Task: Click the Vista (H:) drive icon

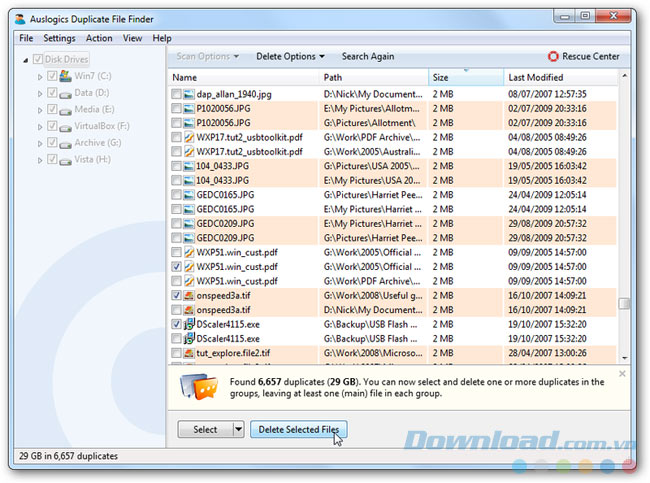Action: pos(65,161)
